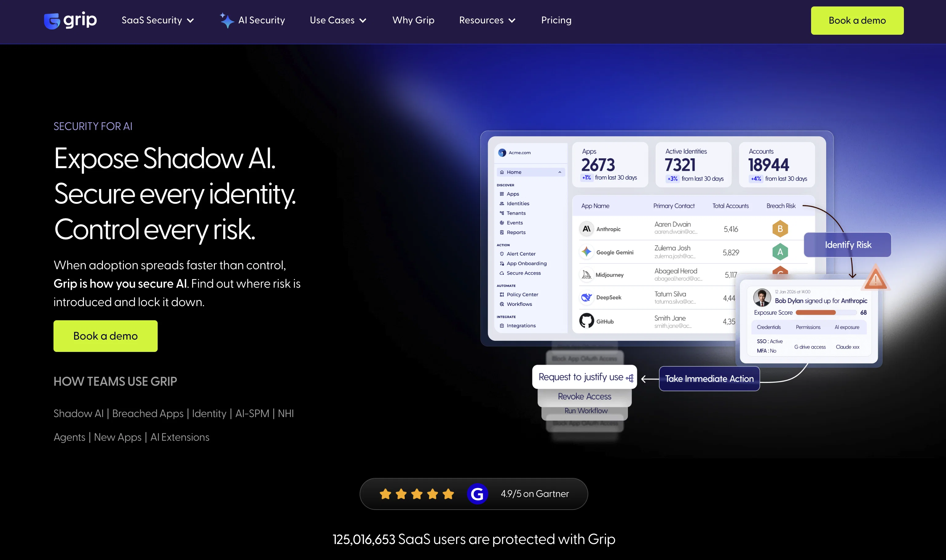
Task: Choose Request to justify use
Action: click(x=585, y=377)
